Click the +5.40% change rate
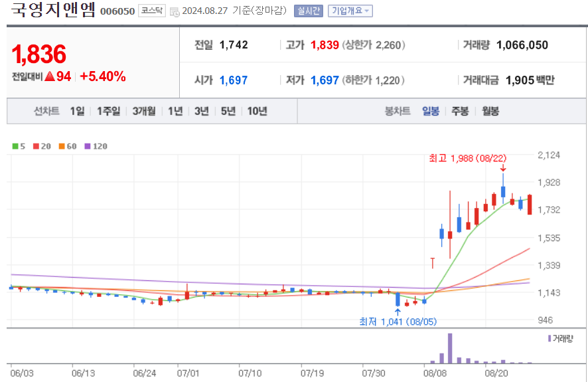Viewport: 588px width, 382px height. click(103, 76)
